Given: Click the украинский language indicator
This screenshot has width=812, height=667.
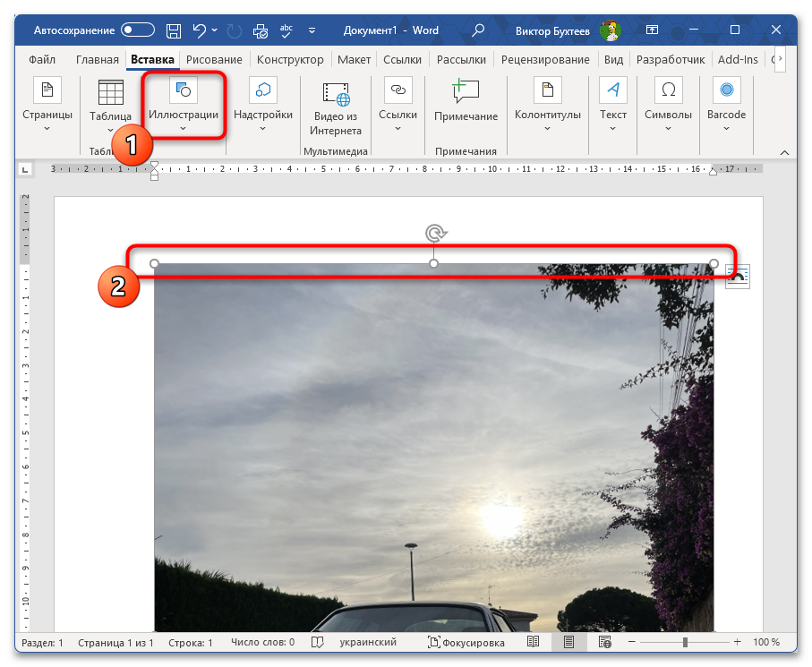Looking at the screenshot, I should pyautogui.click(x=368, y=643).
